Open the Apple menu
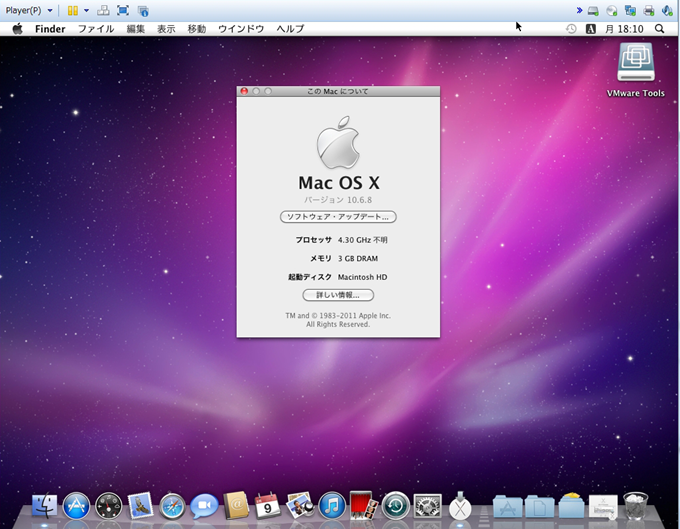 [x=17, y=29]
